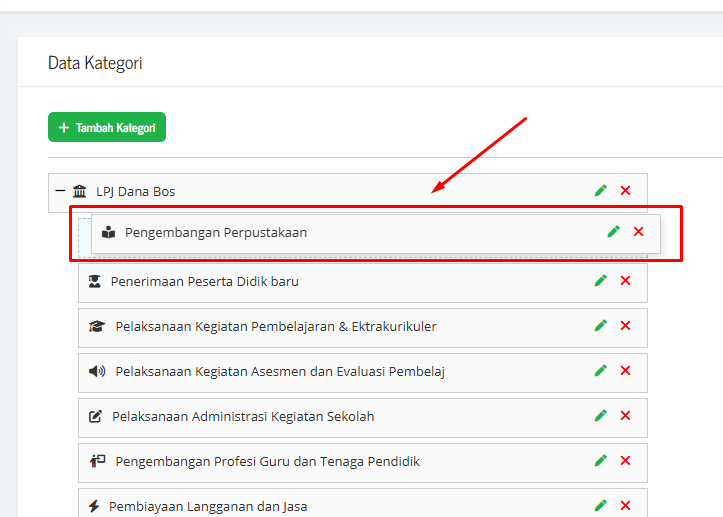This screenshot has width=723, height=517.
Task: Delete Penerimaan Peserta Didik baru entry
Action: tap(626, 281)
